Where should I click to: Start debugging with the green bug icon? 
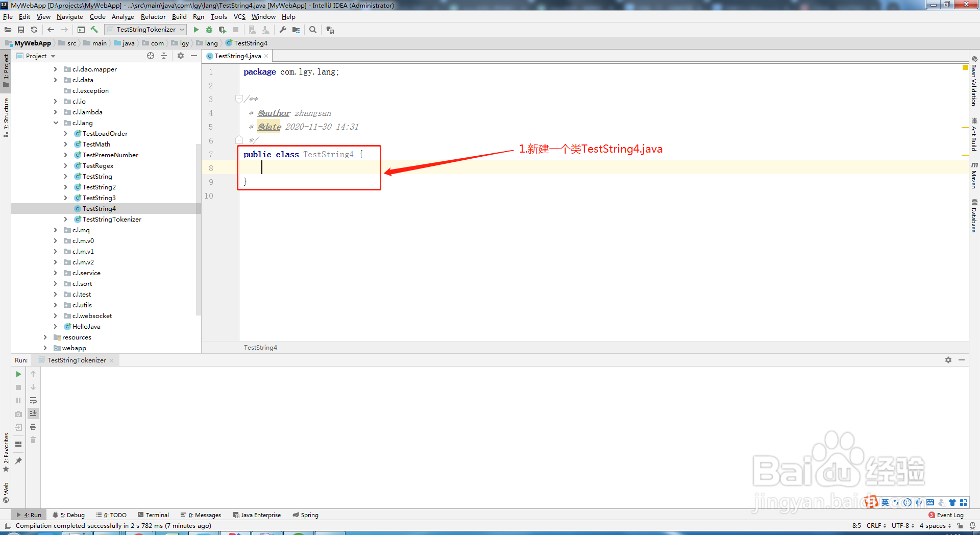(x=209, y=30)
